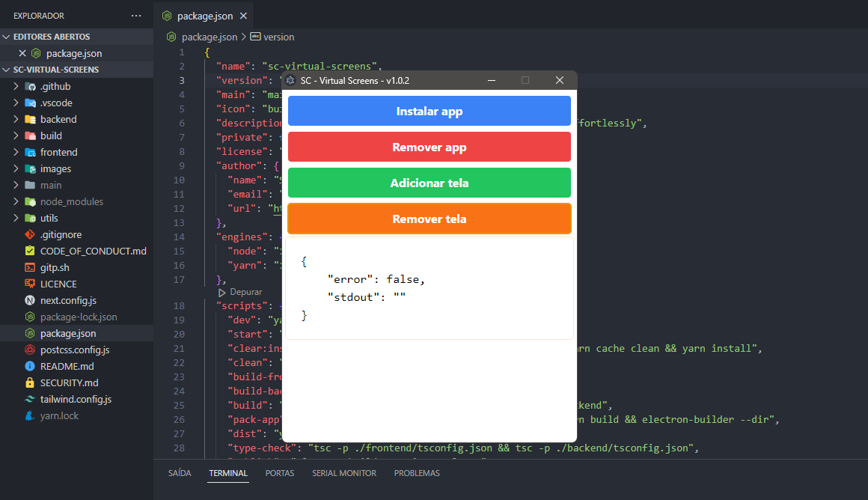868x500 pixels.
Task: Click the git icon beside .gitignore
Action: pos(30,234)
